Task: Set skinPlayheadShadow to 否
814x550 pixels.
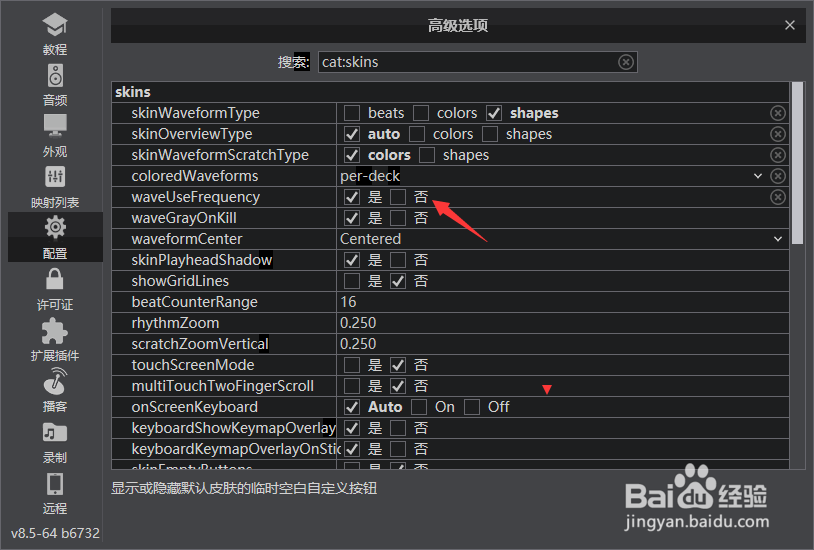Action: click(398, 260)
